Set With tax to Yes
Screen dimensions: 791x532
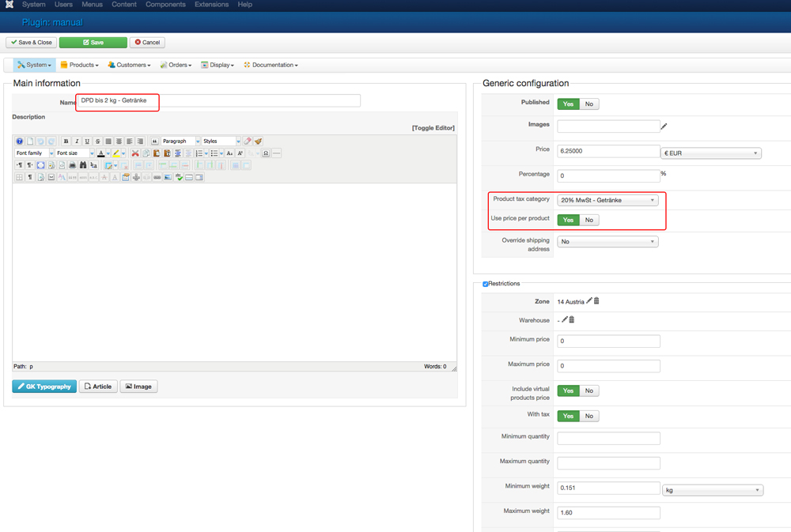click(568, 416)
